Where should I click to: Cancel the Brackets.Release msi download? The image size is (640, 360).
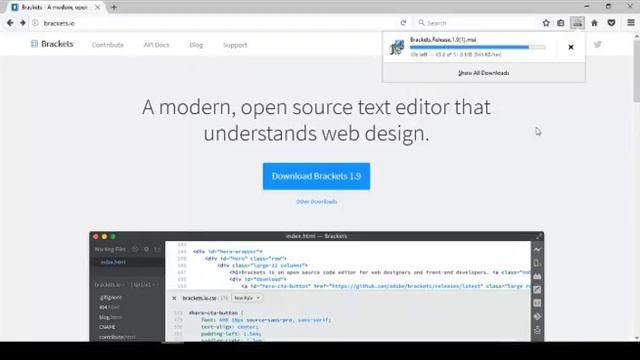(x=571, y=47)
